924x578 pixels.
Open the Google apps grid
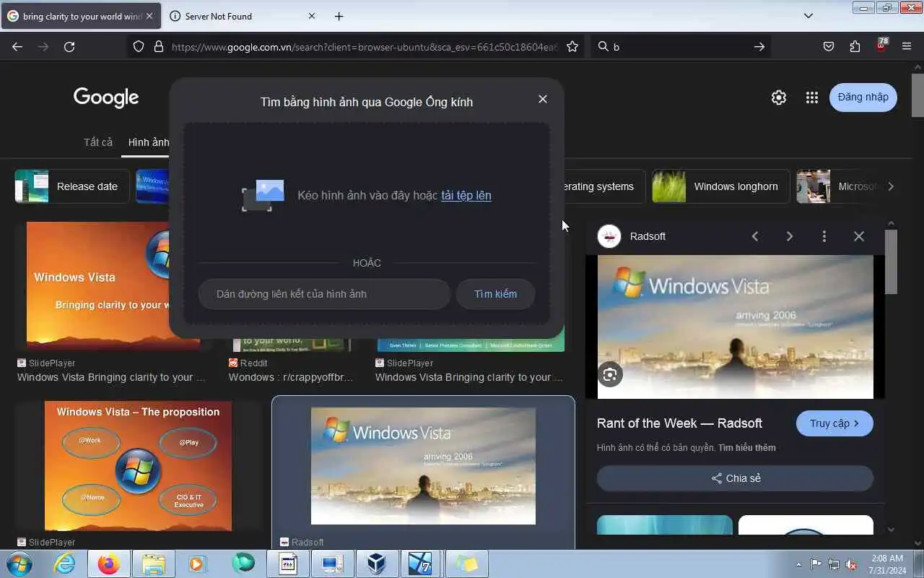pyautogui.click(x=811, y=98)
